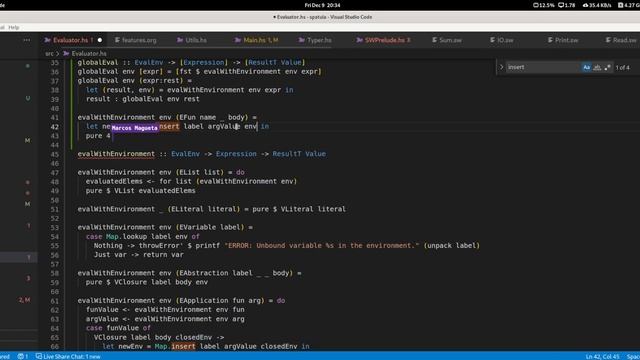
Task: Click the 'Marcos Magueta' collaborator cursor label
Action: coord(134,128)
